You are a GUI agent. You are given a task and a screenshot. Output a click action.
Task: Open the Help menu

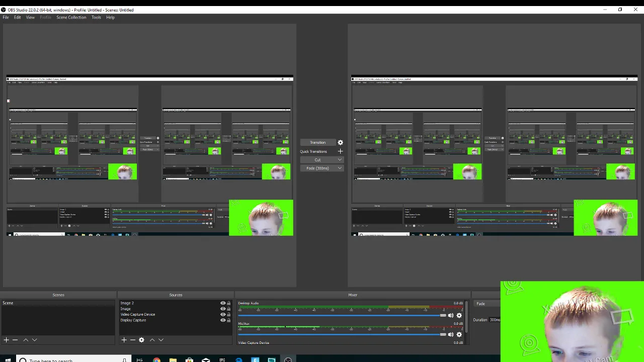click(x=110, y=18)
